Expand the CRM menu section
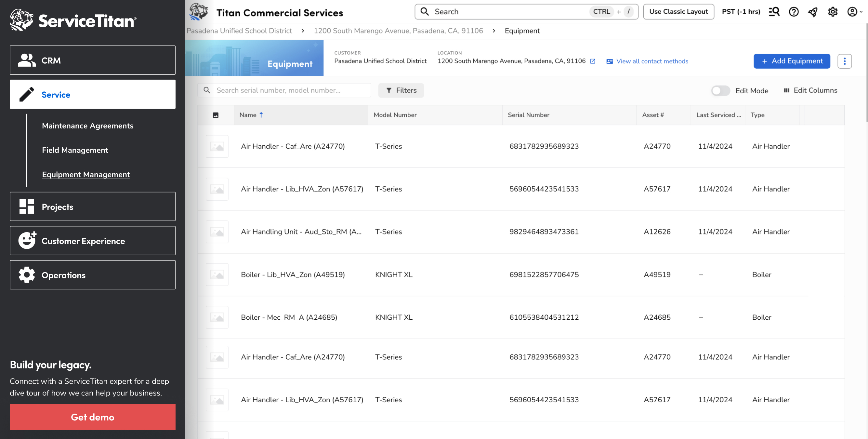 coord(93,60)
